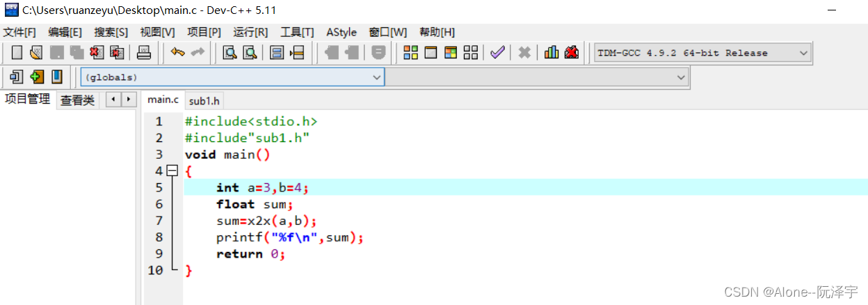Click the int a=3,b=4; line
Screen dimensions: 868x305
[263, 187]
